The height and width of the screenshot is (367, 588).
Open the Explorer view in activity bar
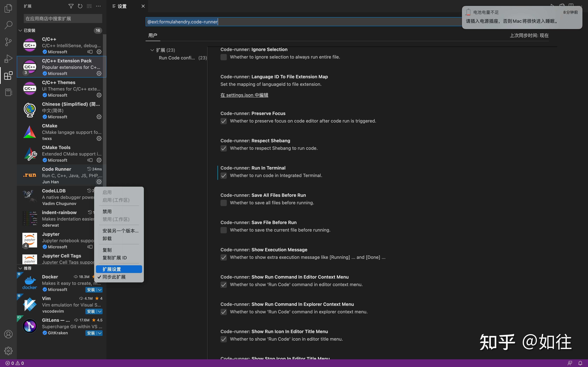(8, 9)
